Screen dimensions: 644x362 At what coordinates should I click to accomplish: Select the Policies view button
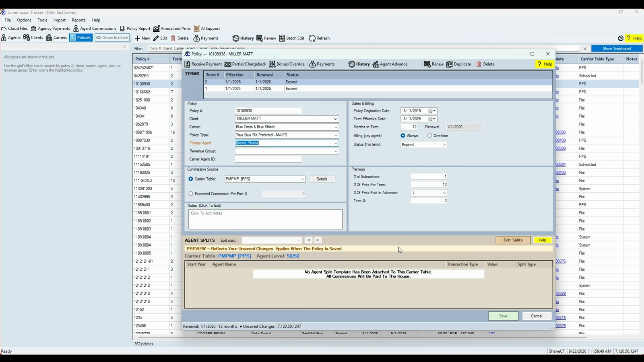tap(81, 38)
